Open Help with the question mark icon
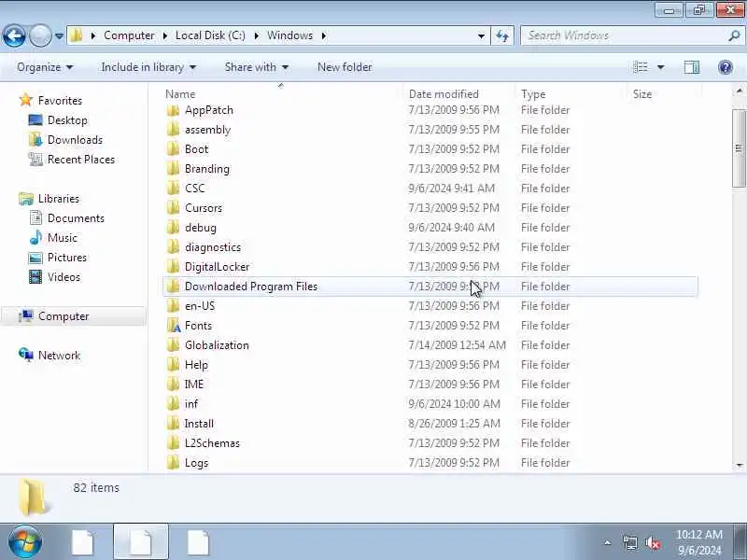This screenshot has width=747, height=560. pyautogui.click(x=726, y=67)
